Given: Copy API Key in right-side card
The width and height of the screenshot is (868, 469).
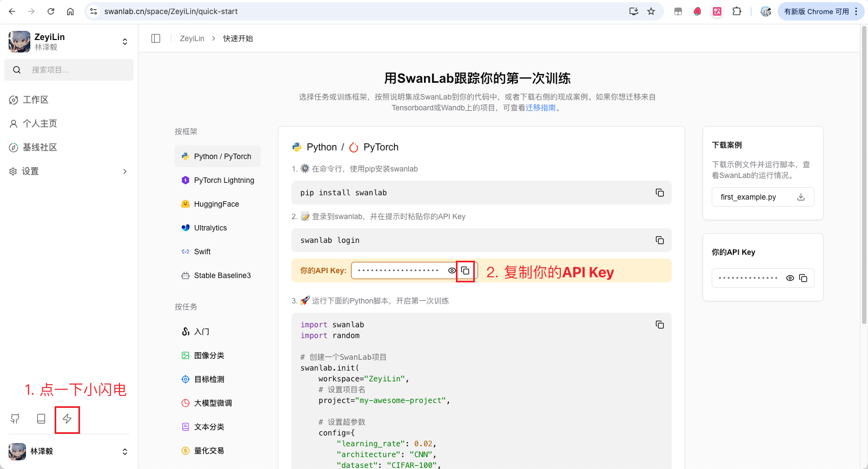Looking at the screenshot, I should point(803,278).
